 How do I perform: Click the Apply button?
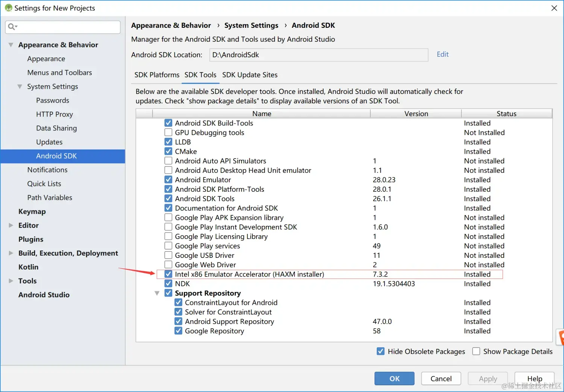(x=488, y=378)
